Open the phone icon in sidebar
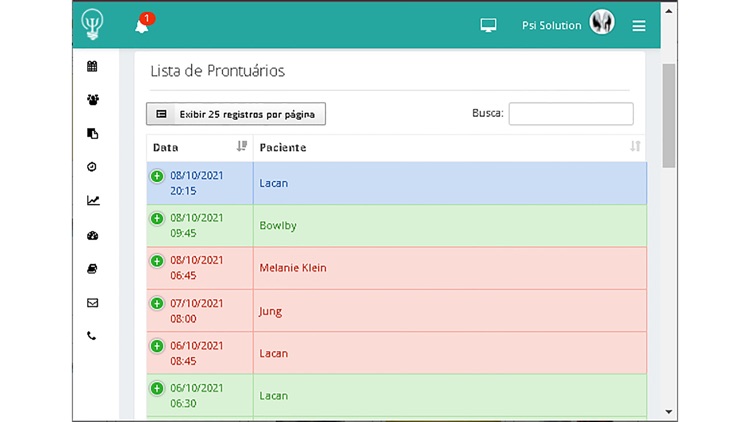Image resolution: width=750 pixels, height=422 pixels. 91,336
